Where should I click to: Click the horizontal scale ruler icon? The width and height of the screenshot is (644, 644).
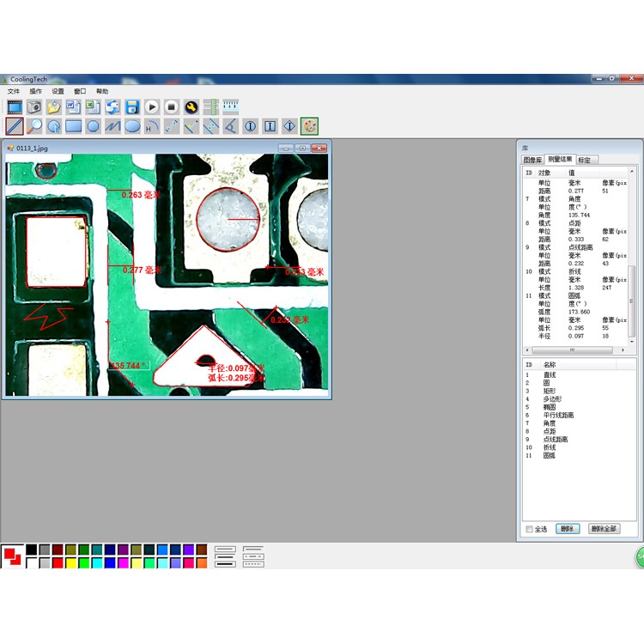230,107
